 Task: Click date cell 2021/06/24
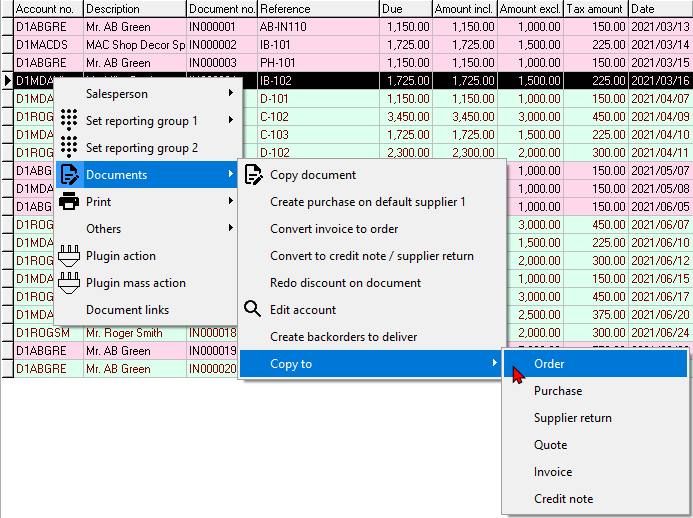click(x=660, y=333)
